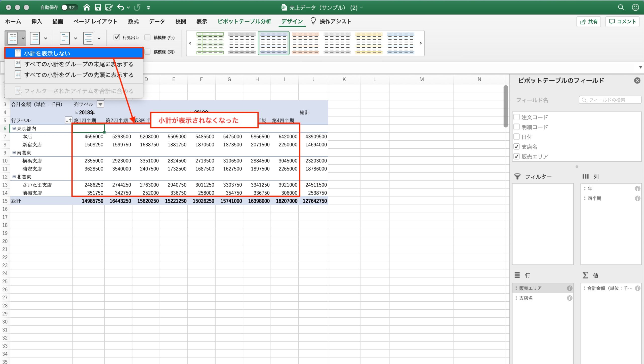Viewport: 644px width, 364px height.
Task: Open the Blank Rows dropdown arrow
Action: 99,38
